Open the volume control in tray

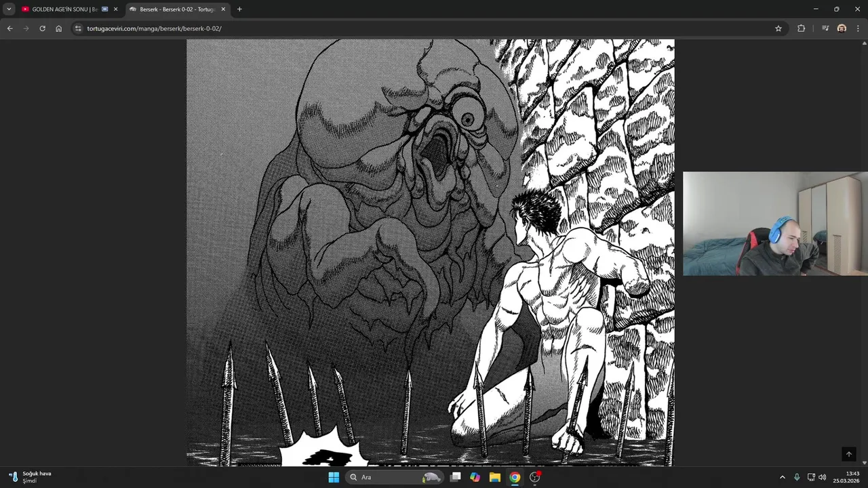[x=823, y=477]
